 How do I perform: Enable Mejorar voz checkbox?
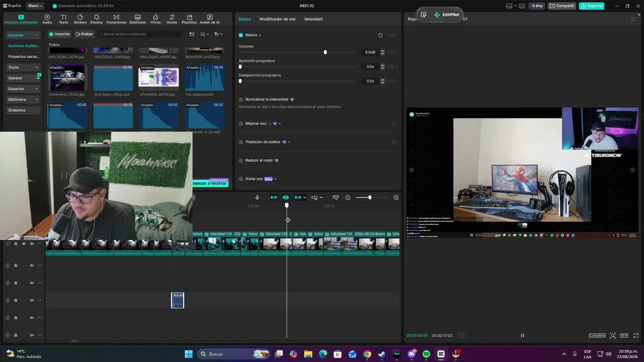[240, 124]
